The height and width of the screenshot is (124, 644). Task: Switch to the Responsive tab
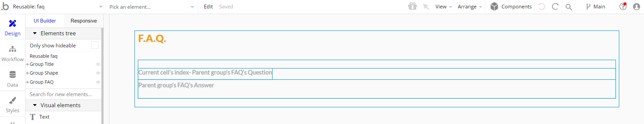point(84,21)
